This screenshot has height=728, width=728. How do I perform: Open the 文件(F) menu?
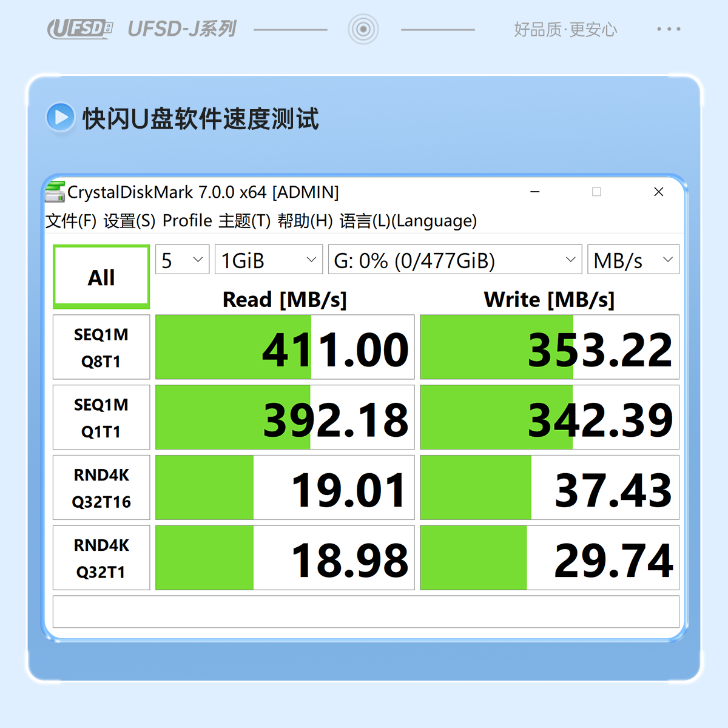[71, 221]
